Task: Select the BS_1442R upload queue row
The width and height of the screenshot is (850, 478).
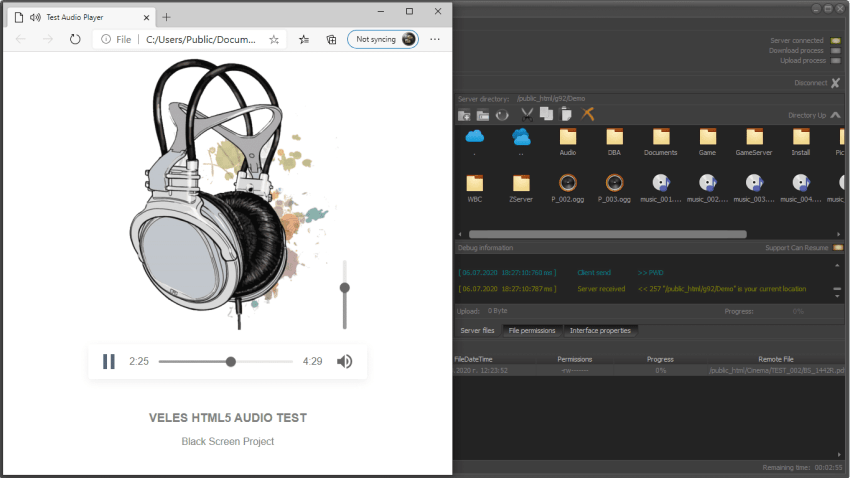Action: pos(649,371)
